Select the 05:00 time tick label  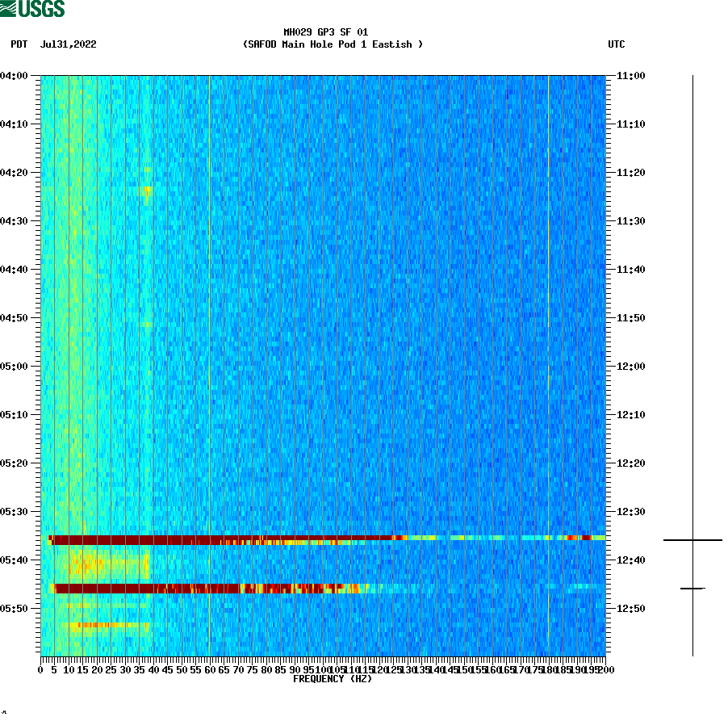tap(18, 366)
